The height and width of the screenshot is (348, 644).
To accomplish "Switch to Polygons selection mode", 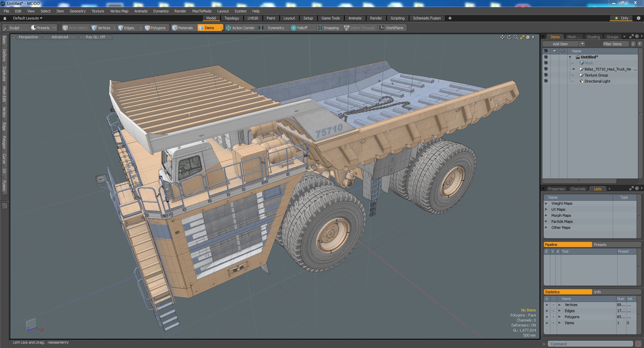I will 155,28.
